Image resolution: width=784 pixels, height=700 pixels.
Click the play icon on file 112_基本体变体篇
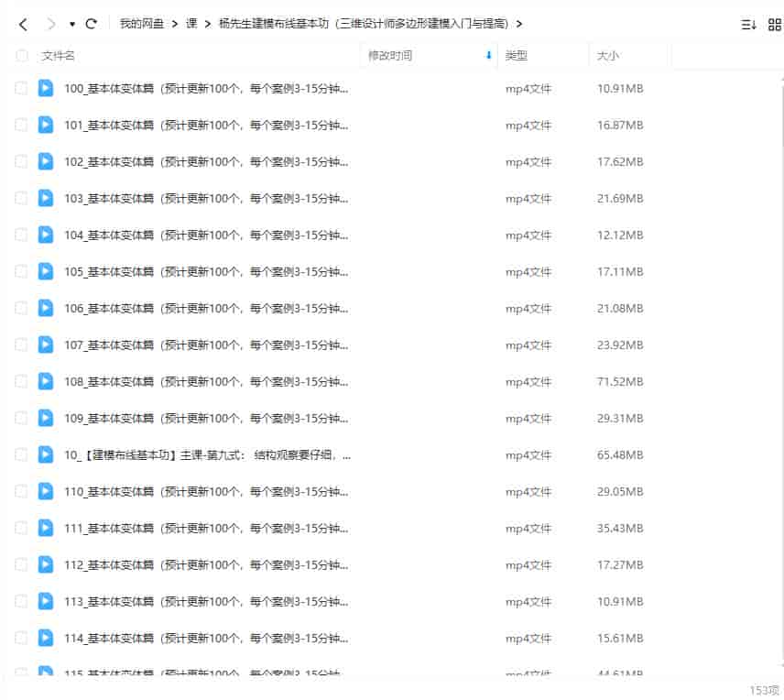[x=46, y=564]
